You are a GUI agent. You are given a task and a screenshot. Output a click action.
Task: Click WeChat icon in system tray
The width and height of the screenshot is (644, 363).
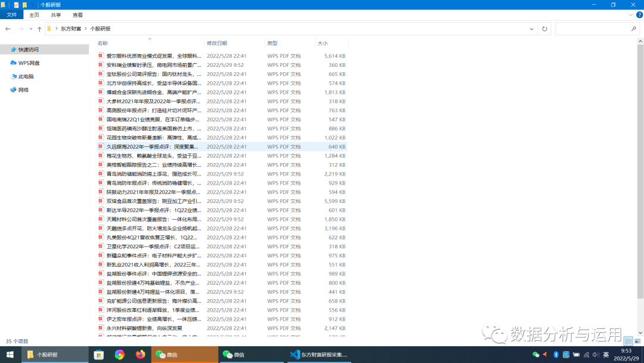pos(535,355)
